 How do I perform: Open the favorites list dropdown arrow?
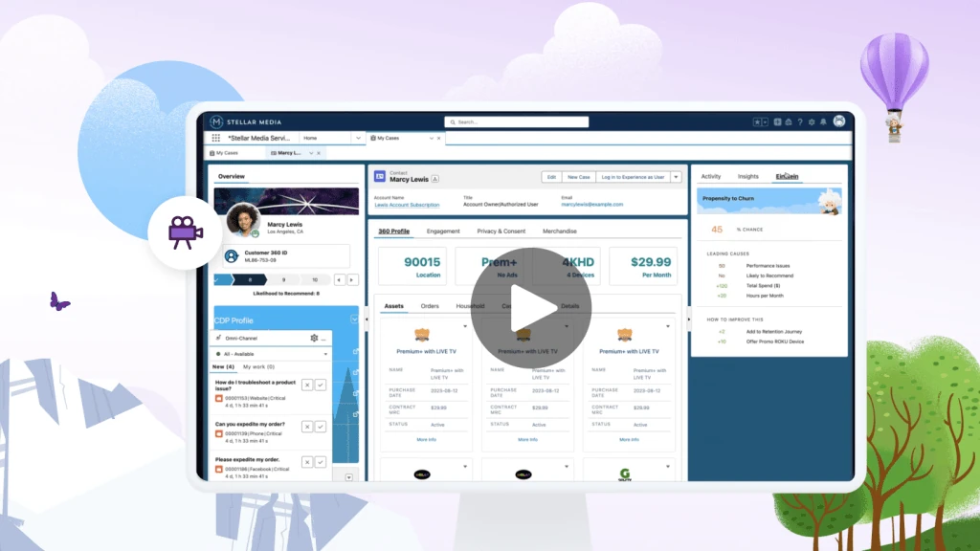pyautogui.click(x=765, y=122)
